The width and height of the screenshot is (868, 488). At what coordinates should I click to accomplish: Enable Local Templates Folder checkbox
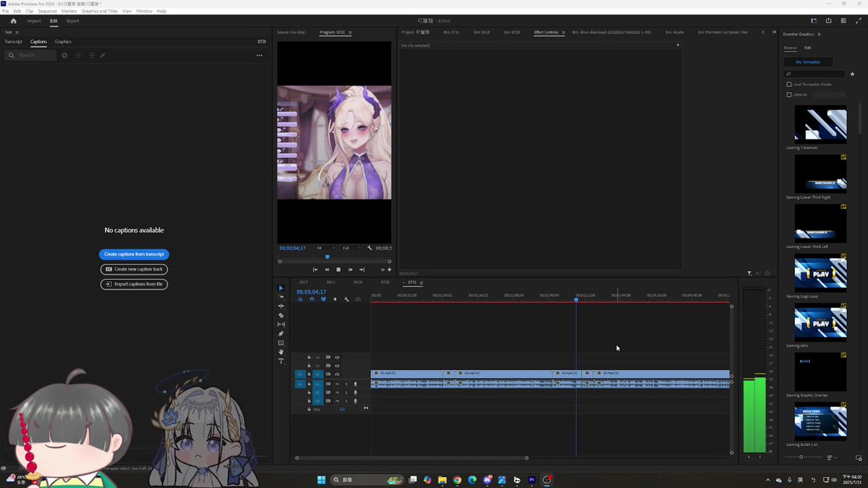tap(789, 85)
